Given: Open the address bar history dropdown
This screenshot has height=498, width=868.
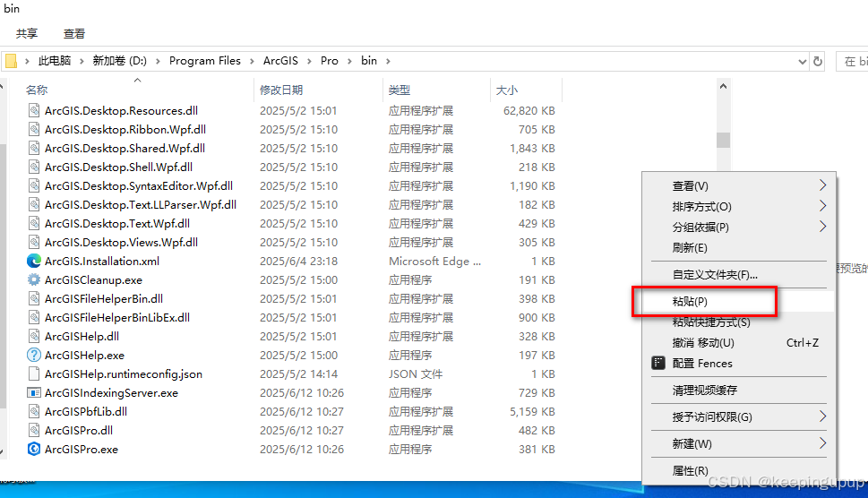Looking at the screenshot, I should (x=802, y=62).
